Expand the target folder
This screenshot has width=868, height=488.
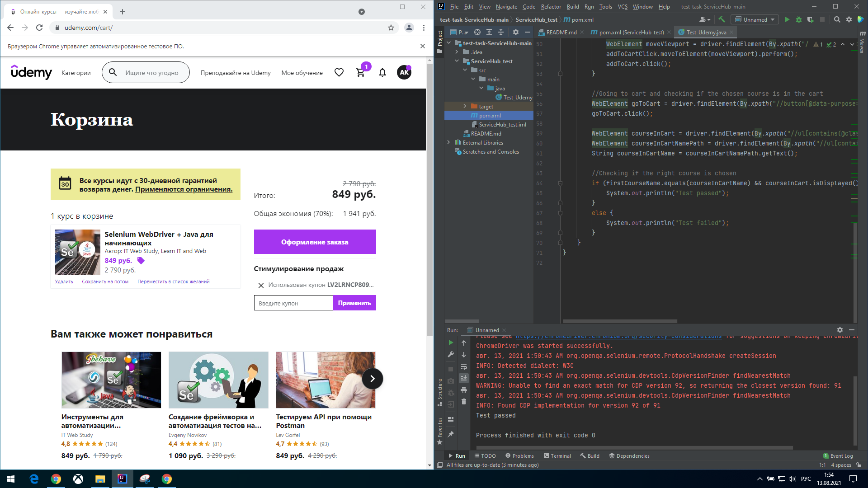[x=465, y=106]
